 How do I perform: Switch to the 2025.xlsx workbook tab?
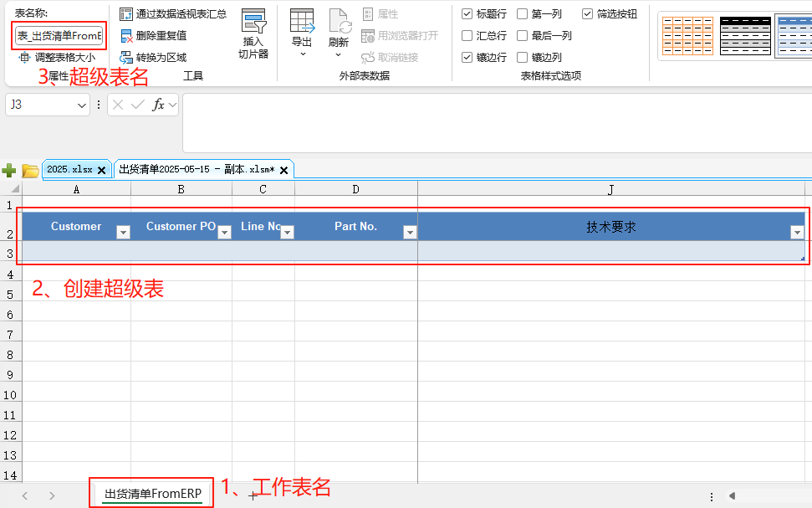tap(69, 170)
